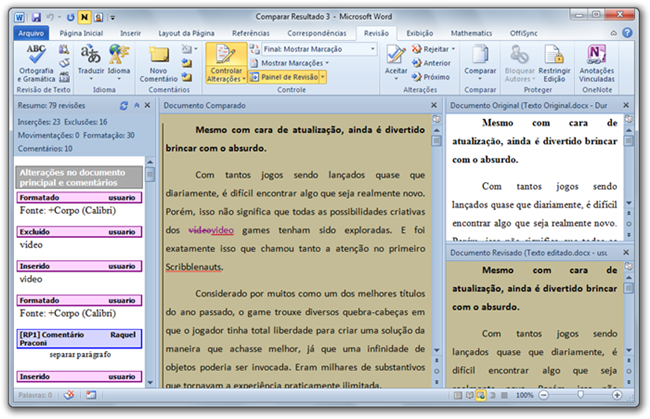Refresh revision count in summary pane
Image resolution: width=650 pixels, height=419 pixels.
coord(124,106)
